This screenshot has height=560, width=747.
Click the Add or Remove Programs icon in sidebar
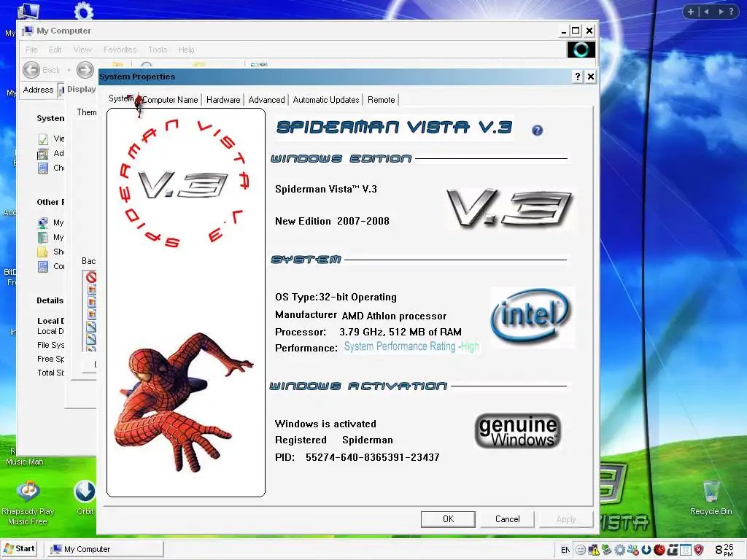point(43,154)
